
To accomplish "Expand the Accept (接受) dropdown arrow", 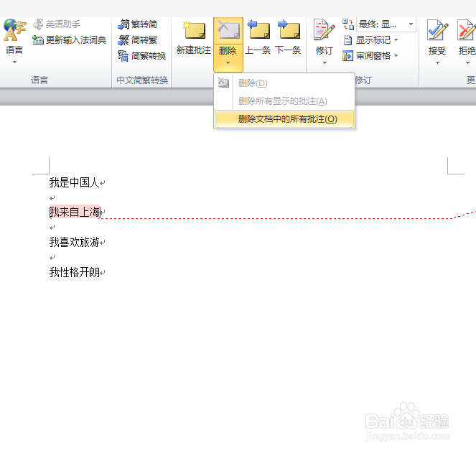I will [x=437, y=63].
